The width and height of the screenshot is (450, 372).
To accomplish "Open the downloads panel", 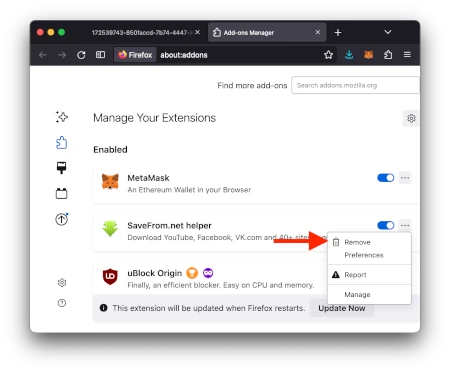I will coord(349,55).
